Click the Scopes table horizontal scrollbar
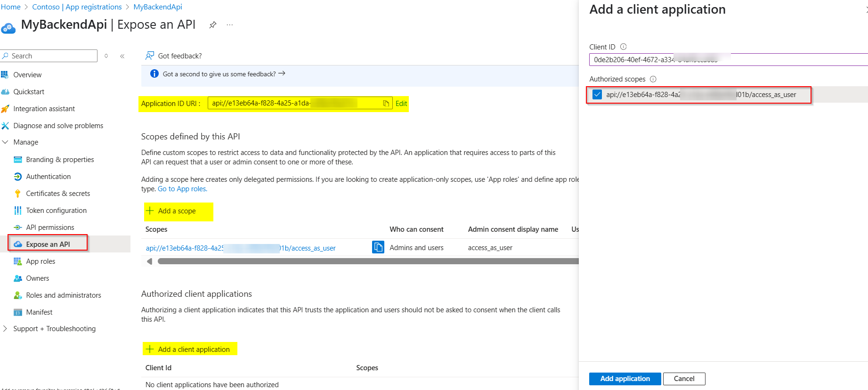 [368, 261]
